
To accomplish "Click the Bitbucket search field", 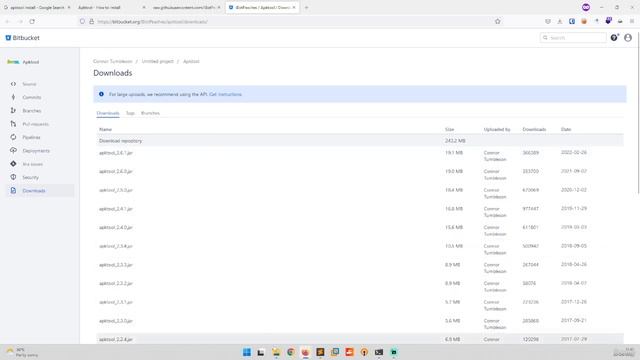I will point(573,38).
